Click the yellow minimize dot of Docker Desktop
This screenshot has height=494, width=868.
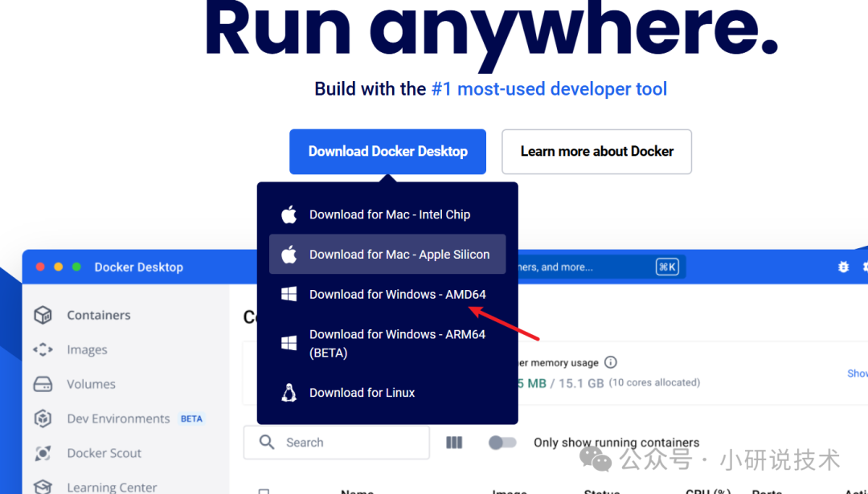[58, 267]
